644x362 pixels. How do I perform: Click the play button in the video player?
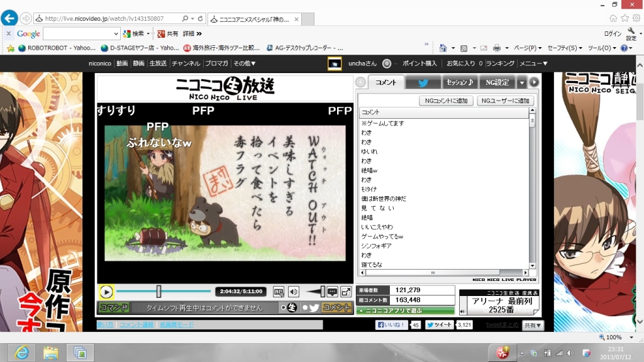(x=106, y=292)
